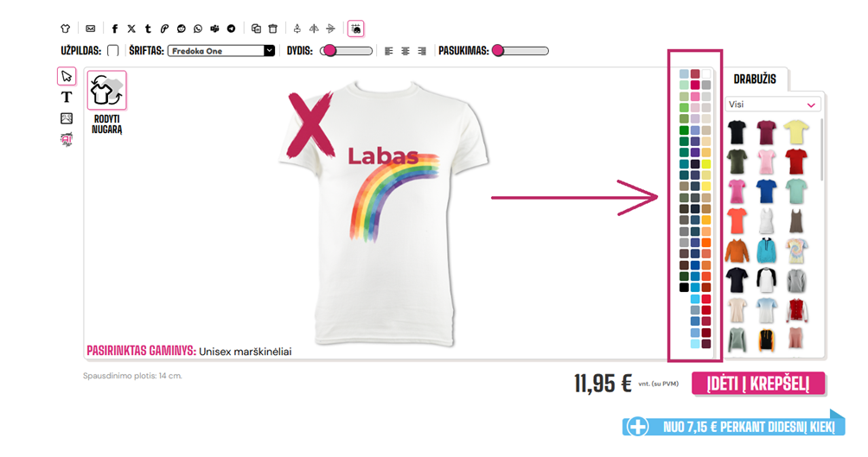This screenshot has height=457, width=868.
Task: Align text to center
Action: click(405, 51)
